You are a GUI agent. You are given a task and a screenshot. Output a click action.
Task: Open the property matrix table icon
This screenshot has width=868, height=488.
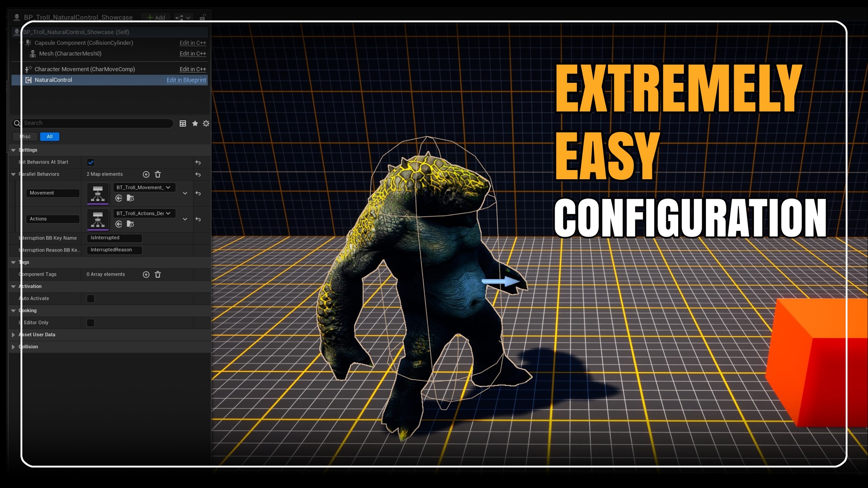click(183, 123)
